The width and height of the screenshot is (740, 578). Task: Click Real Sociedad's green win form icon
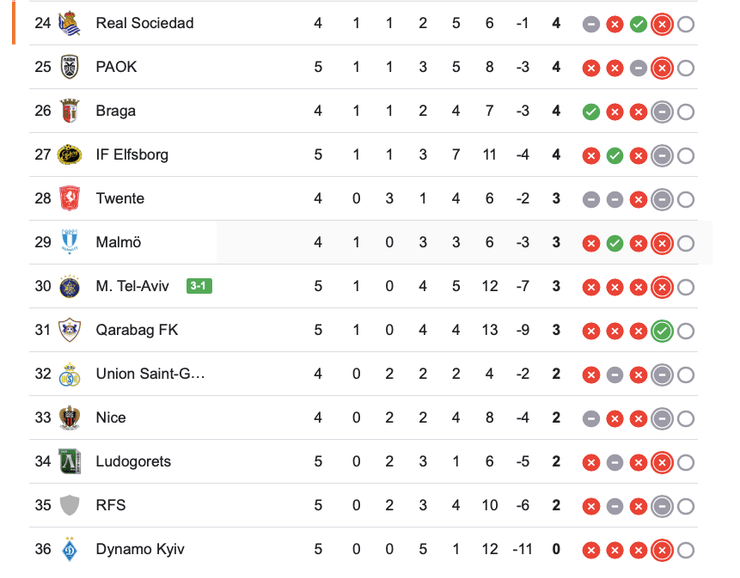pos(638,23)
